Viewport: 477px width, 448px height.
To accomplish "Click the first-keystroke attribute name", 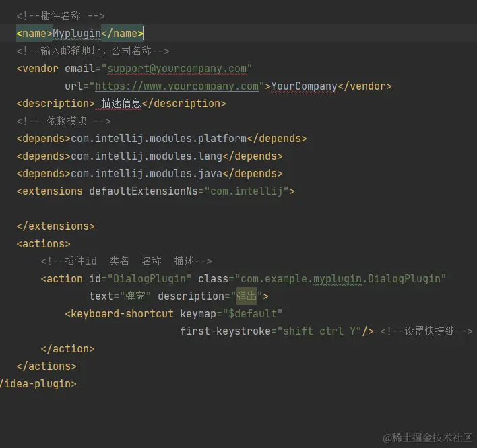I will [x=225, y=331].
